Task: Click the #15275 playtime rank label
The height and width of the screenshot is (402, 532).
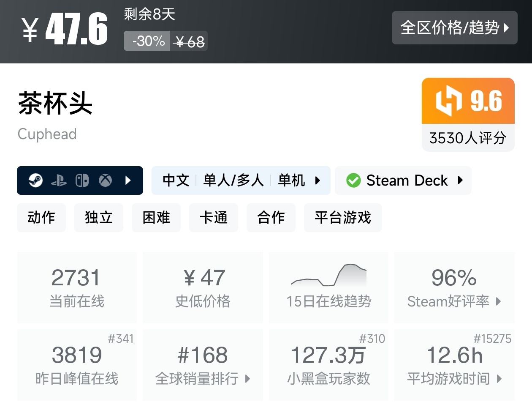Action: [x=492, y=339]
